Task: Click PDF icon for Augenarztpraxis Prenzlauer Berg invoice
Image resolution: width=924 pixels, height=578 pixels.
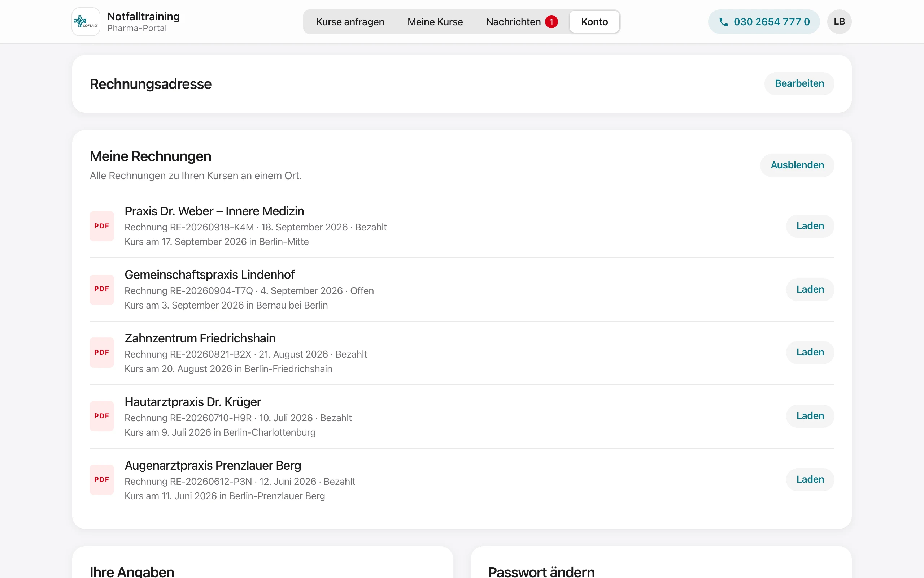Action: (101, 479)
